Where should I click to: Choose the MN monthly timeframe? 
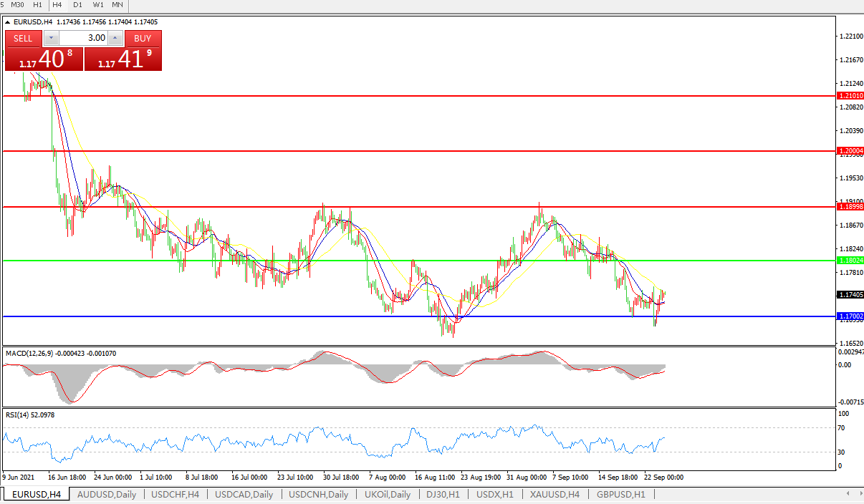117,4
